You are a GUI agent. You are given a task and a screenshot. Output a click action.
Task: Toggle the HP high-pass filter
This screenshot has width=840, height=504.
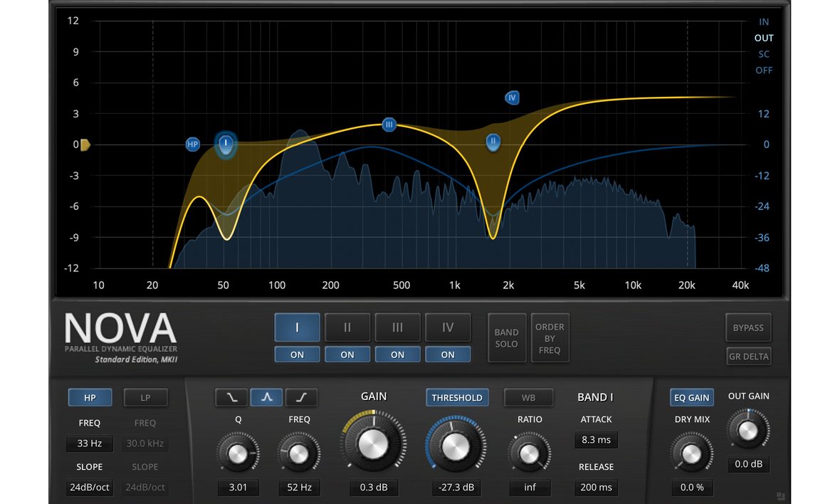coord(90,397)
